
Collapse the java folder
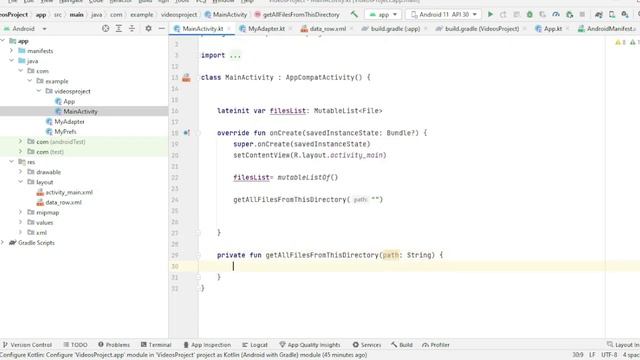coord(11,60)
